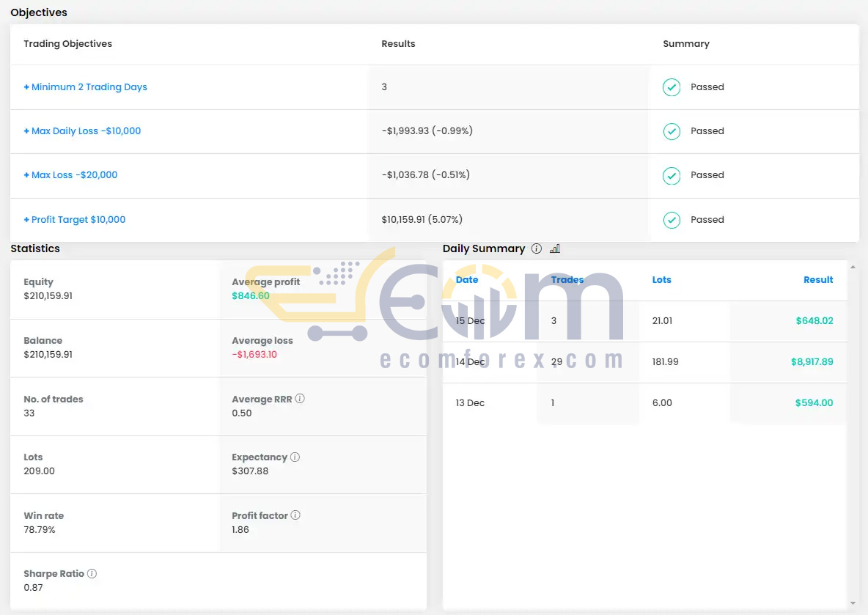Sort Daily Summary by Trades column
The height and width of the screenshot is (615, 868).
click(x=567, y=279)
